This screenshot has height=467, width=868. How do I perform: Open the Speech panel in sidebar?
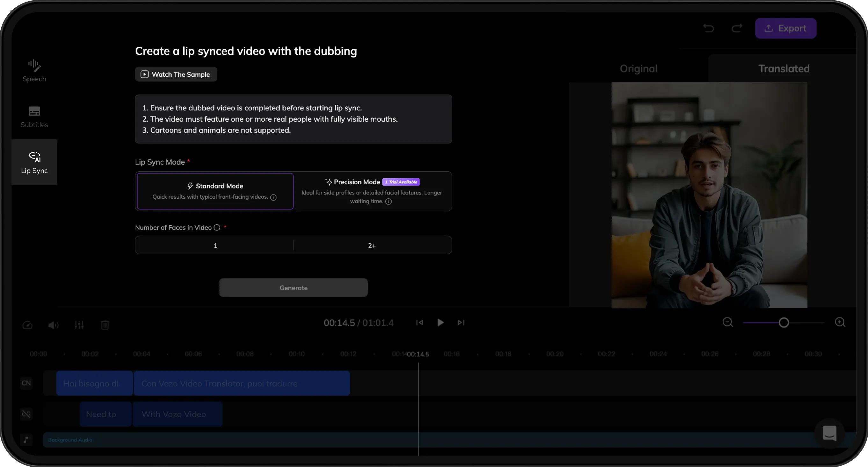click(x=34, y=71)
